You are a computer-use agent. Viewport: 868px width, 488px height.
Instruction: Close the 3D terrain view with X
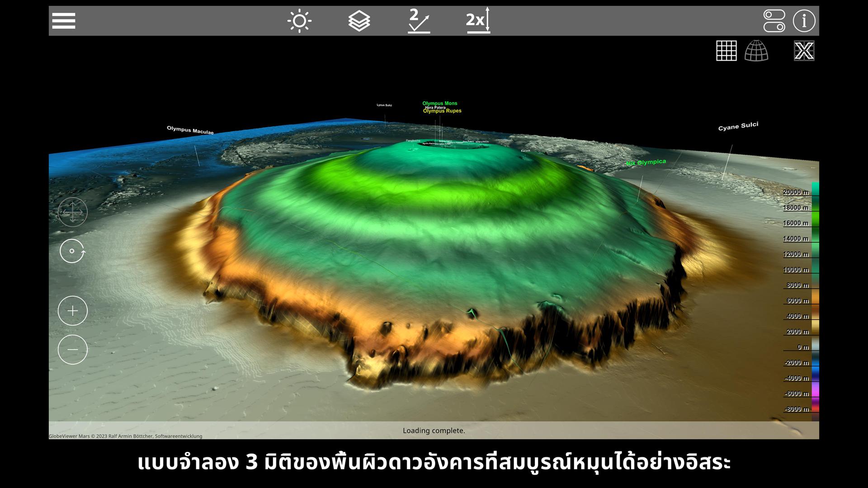804,51
